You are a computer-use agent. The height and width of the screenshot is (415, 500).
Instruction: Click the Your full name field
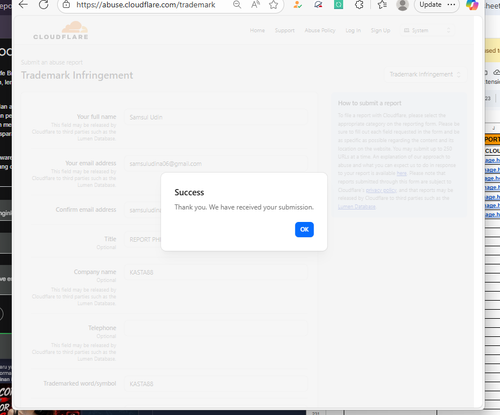coord(216,117)
